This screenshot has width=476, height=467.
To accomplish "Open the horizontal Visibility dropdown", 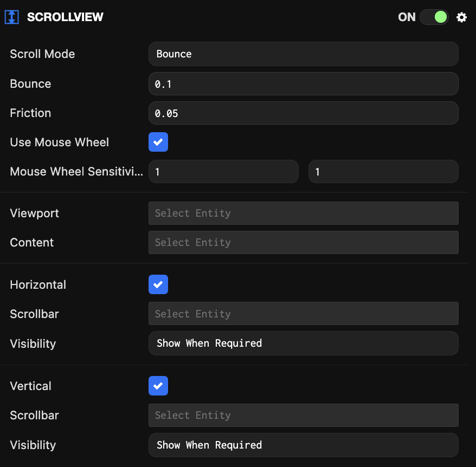I will 303,343.
